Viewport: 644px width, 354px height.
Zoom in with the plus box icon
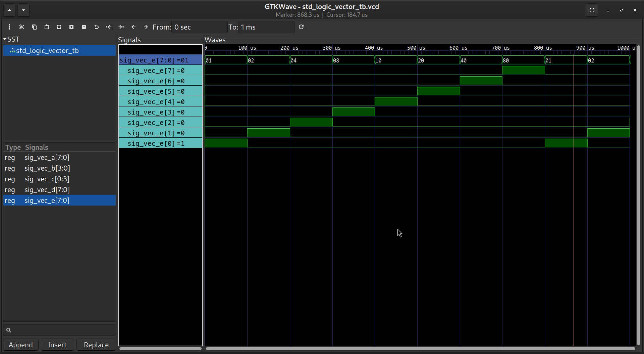point(71,27)
